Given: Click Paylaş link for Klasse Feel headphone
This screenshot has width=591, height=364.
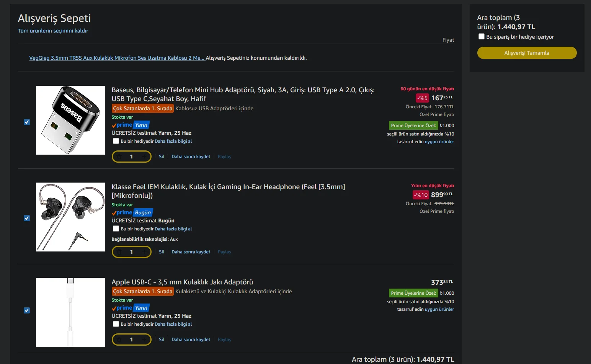Looking at the screenshot, I should pos(224,252).
